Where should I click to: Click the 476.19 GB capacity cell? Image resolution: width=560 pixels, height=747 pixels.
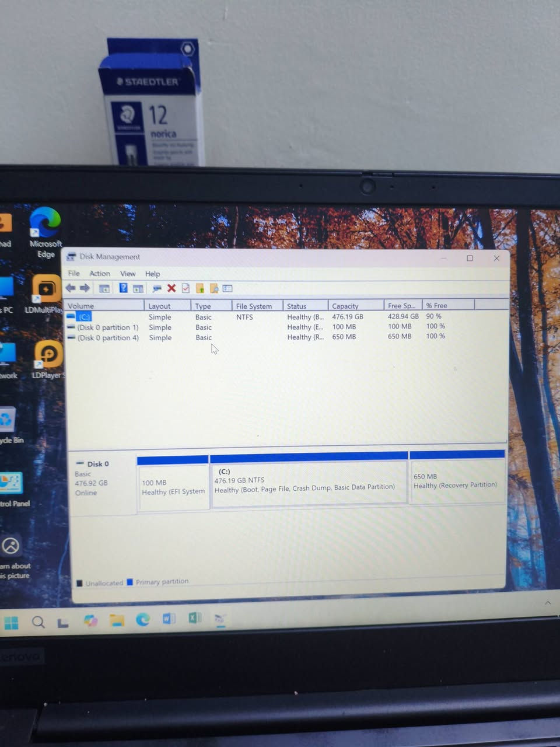pyautogui.click(x=348, y=316)
